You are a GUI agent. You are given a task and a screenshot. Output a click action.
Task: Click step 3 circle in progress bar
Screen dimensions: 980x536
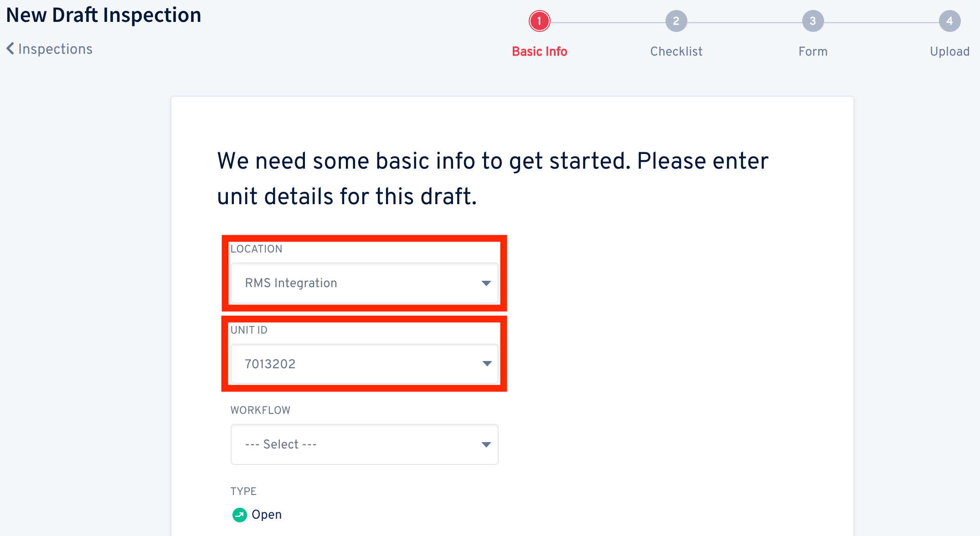813,21
